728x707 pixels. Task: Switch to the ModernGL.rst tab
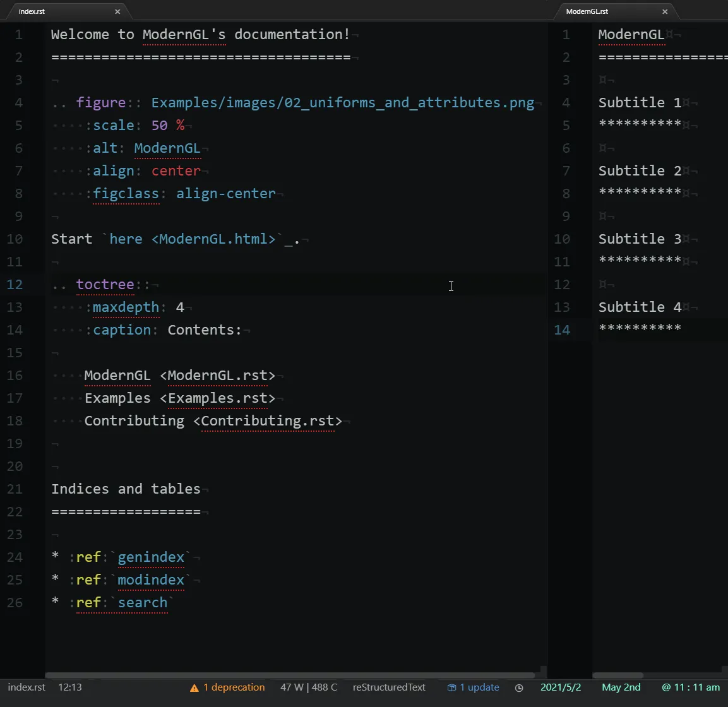click(587, 11)
